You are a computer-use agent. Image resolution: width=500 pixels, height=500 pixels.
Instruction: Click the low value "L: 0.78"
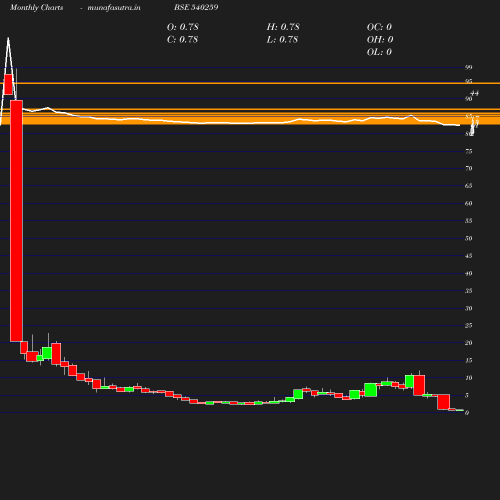(282, 40)
